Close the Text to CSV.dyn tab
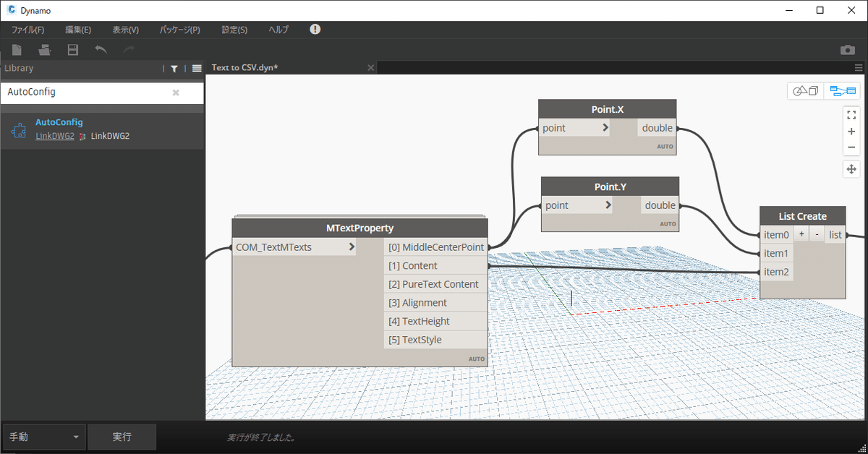868x454 pixels. coord(371,67)
